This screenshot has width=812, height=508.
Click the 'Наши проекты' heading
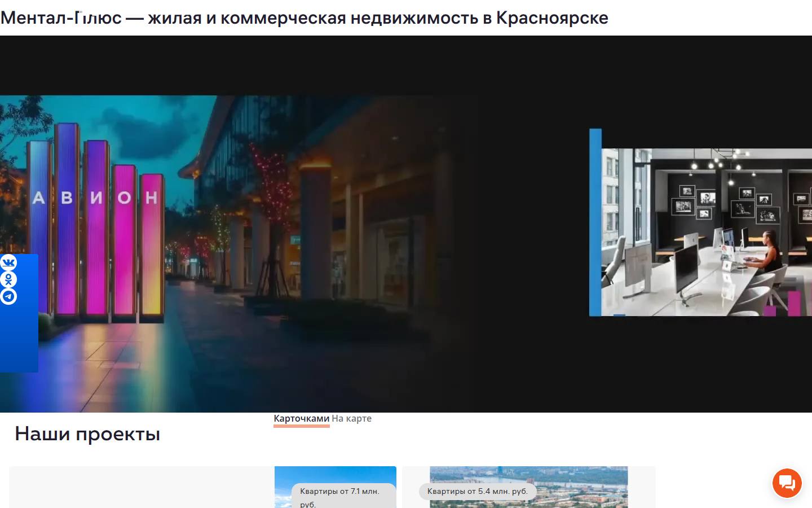coord(87,434)
